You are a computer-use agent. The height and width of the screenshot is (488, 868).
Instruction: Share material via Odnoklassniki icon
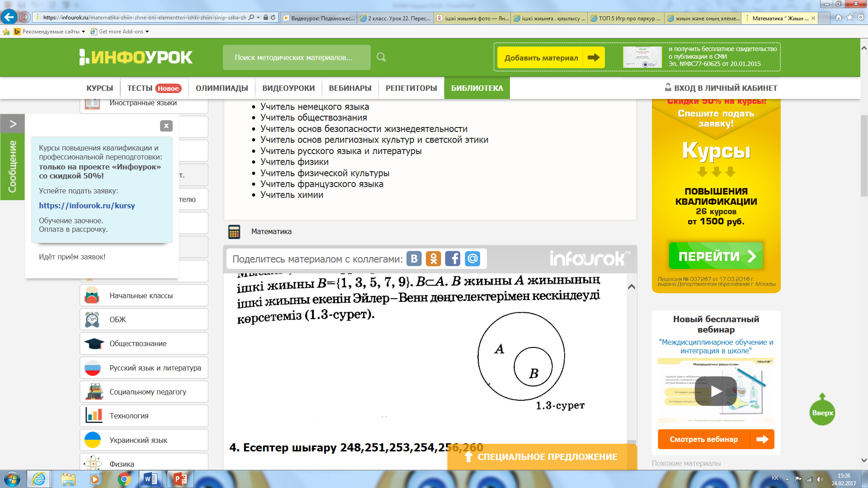point(433,258)
